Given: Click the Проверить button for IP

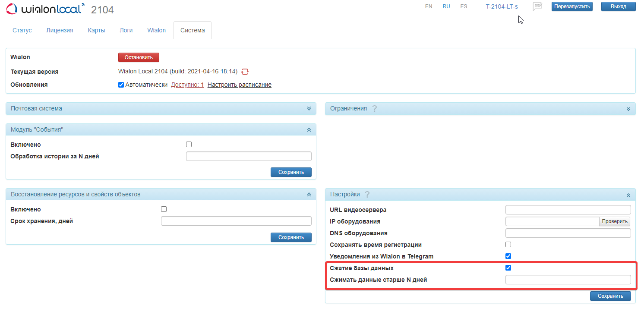Looking at the screenshot, I should [x=614, y=221].
